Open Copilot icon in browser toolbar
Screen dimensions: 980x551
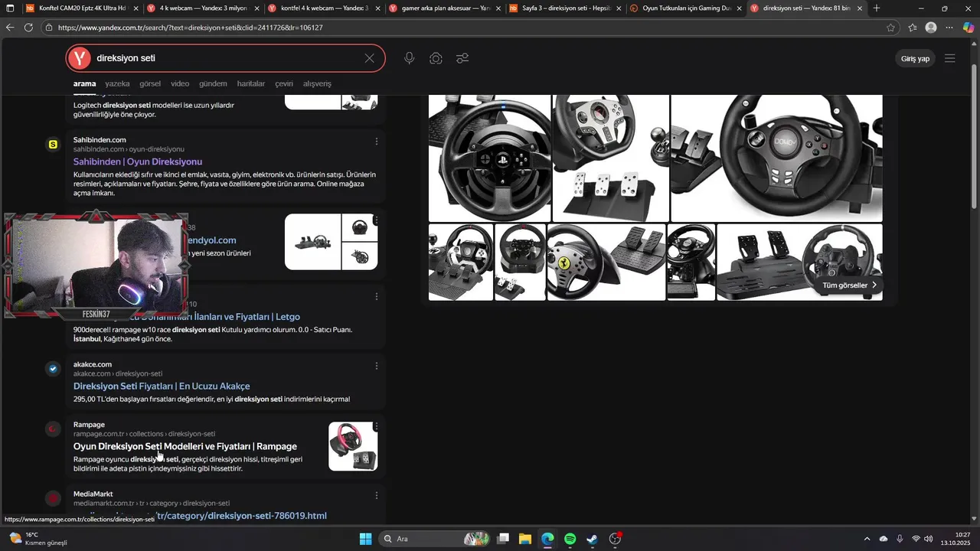pyautogui.click(x=969, y=28)
